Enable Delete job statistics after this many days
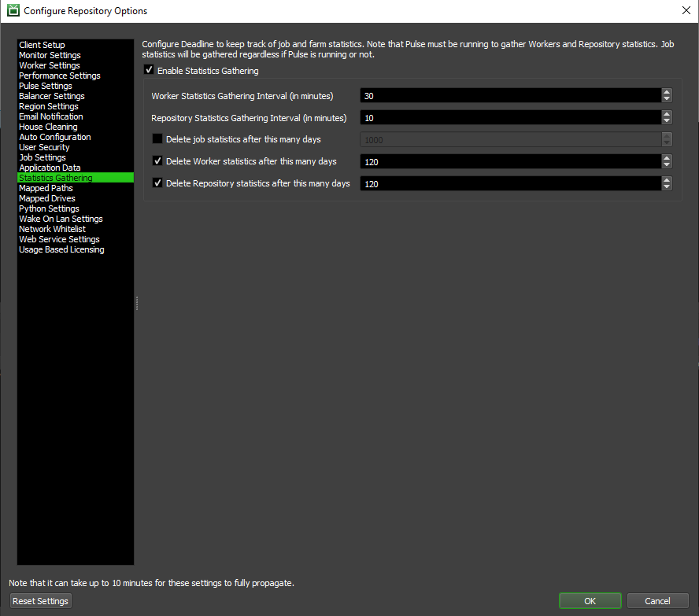Image resolution: width=699 pixels, height=616 pixels. (157, 139)
